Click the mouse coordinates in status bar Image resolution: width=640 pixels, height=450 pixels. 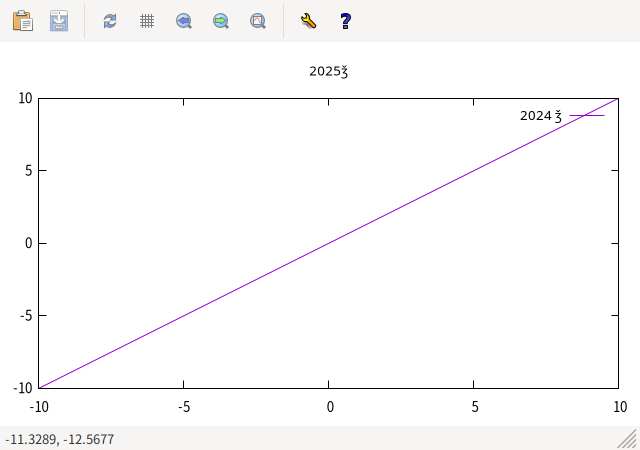(x=59, y=439)
